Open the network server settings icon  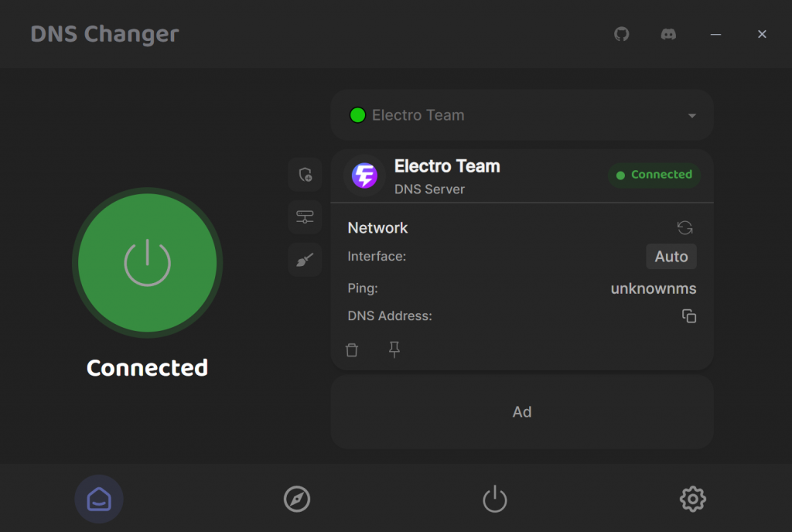coord(305,217)
